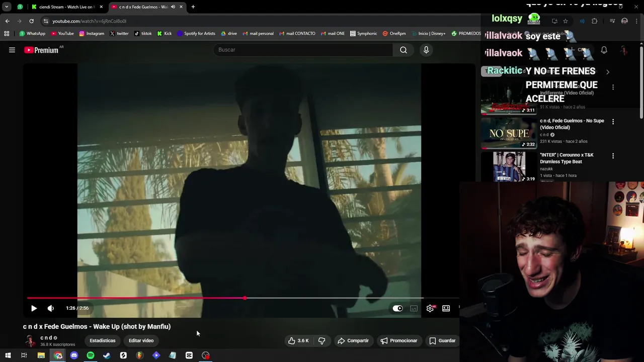Open Chrome extensions puzzle icon

click(x=595, y=21)
